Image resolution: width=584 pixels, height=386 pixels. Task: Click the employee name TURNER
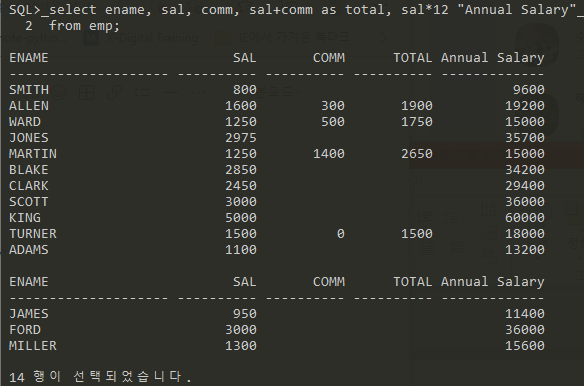click(x=33, y=234)
